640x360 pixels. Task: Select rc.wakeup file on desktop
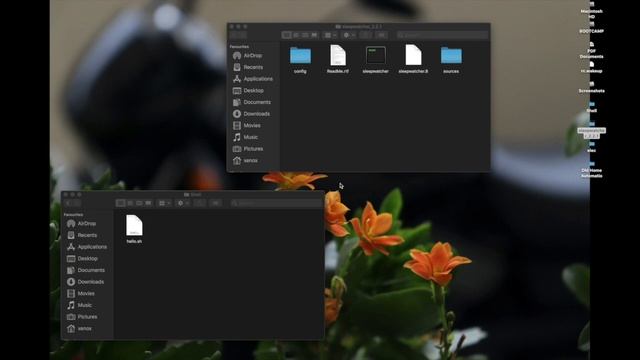592,67
